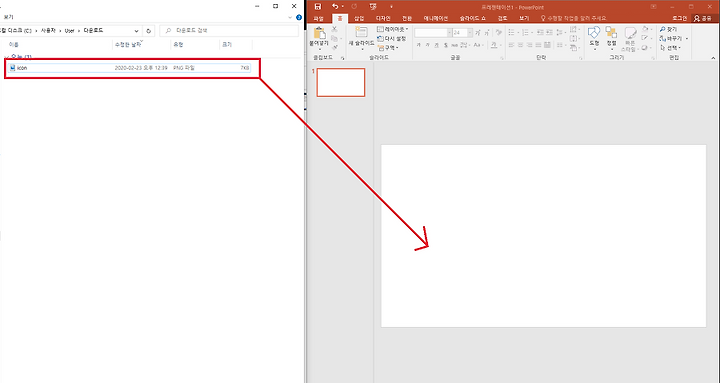Open the Section (구역) dropdown

(x=388, y=47)
